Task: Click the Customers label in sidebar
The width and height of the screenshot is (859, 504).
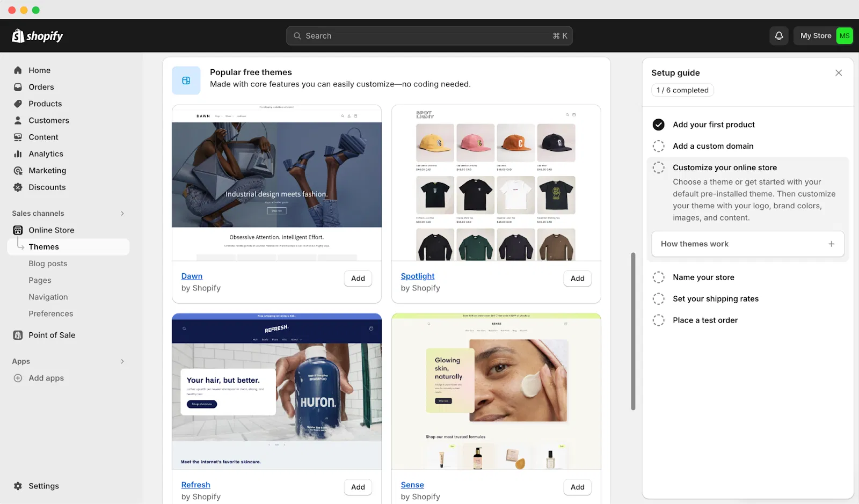Action: (x=49, y=120)
